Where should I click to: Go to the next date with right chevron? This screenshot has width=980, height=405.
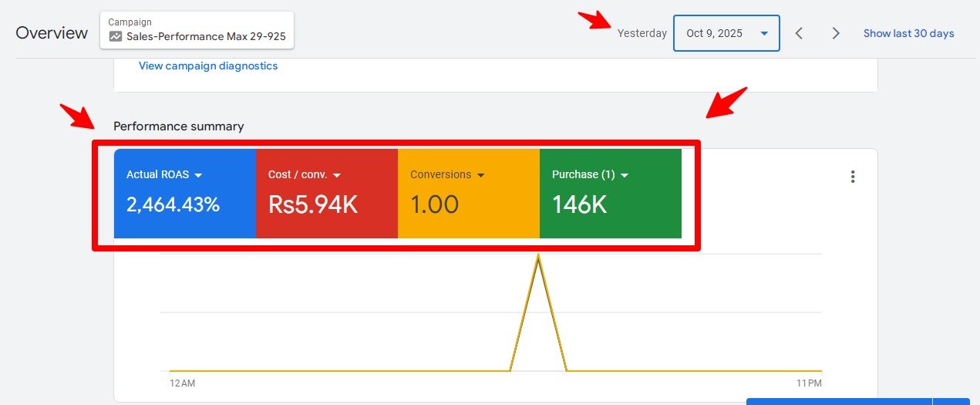(x=836, y=33)
